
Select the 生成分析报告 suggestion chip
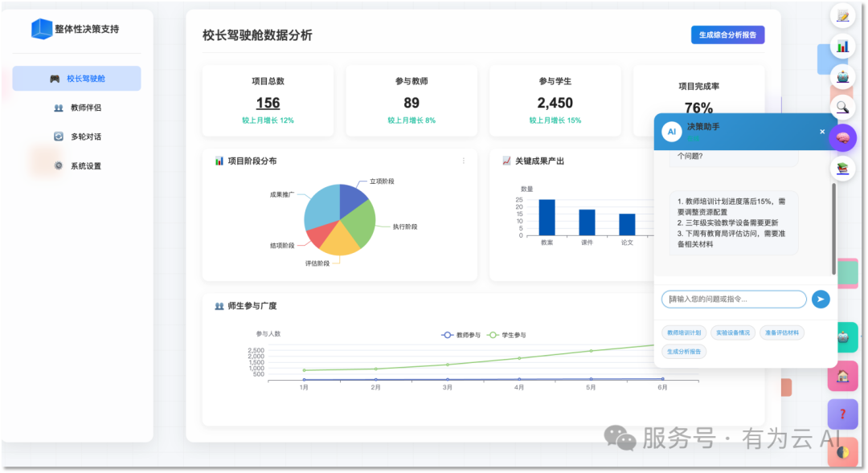(684, 351)
